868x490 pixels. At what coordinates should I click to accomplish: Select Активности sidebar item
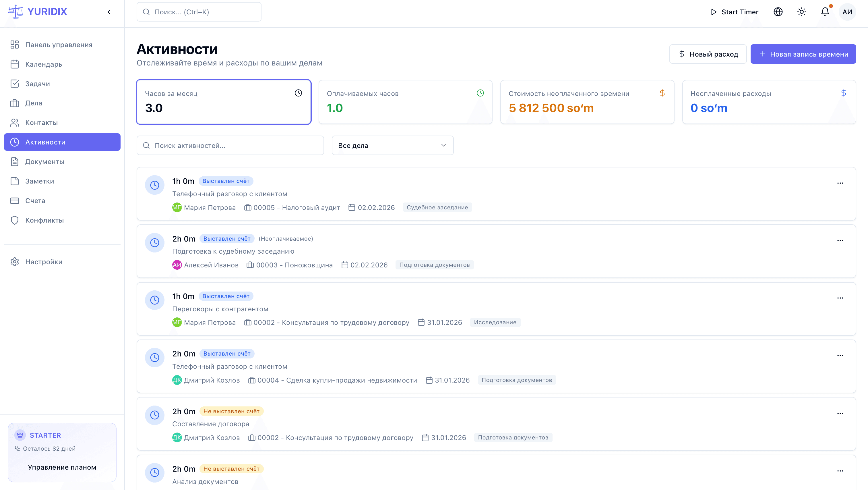point(62,142)
